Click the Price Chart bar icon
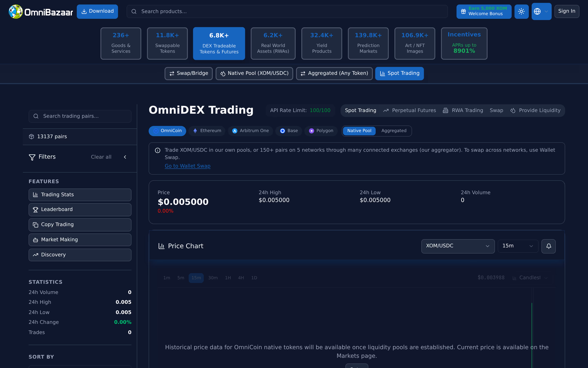This screenshot has height=368, width=588. tap(161, 246)
